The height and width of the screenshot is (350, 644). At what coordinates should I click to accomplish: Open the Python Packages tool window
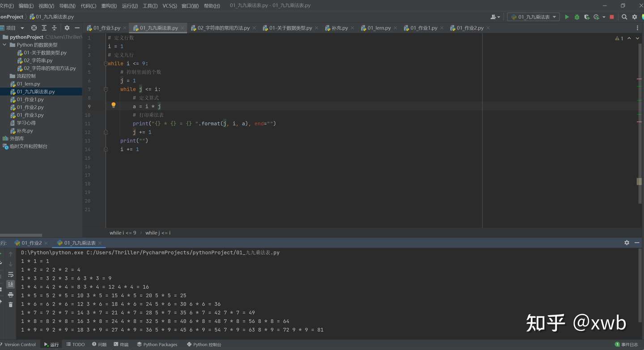coord(157,345)
